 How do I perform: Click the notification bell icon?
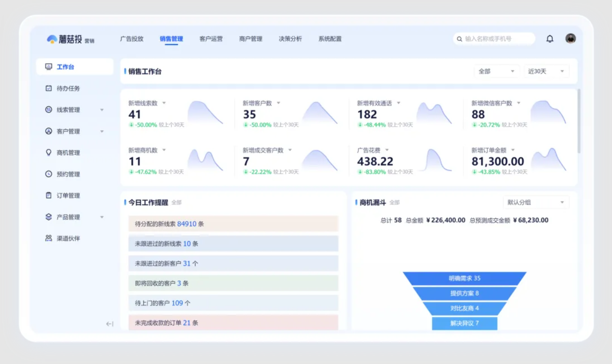550,39
